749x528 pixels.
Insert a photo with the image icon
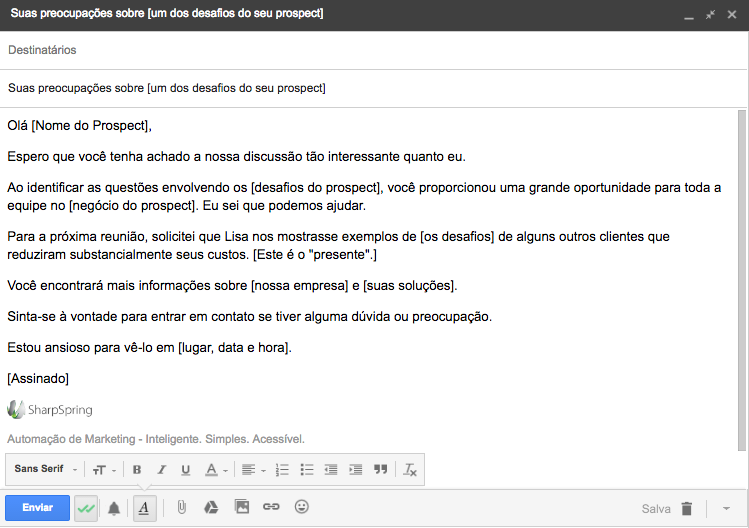tap(242, 506)
